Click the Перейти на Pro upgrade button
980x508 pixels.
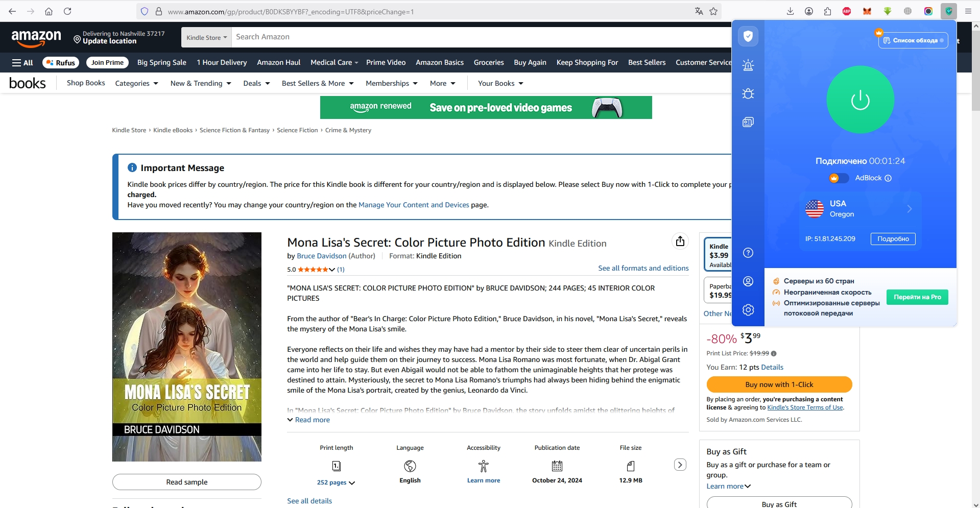[x=917, y=297]
